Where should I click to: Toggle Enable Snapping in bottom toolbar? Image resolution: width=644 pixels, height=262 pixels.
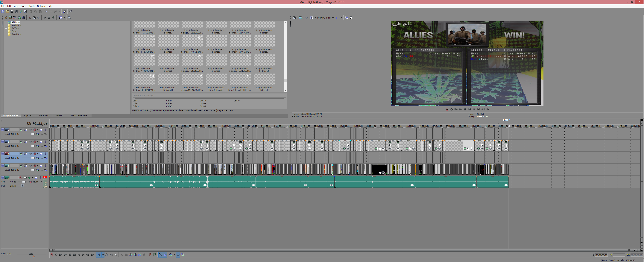(161, 255)
